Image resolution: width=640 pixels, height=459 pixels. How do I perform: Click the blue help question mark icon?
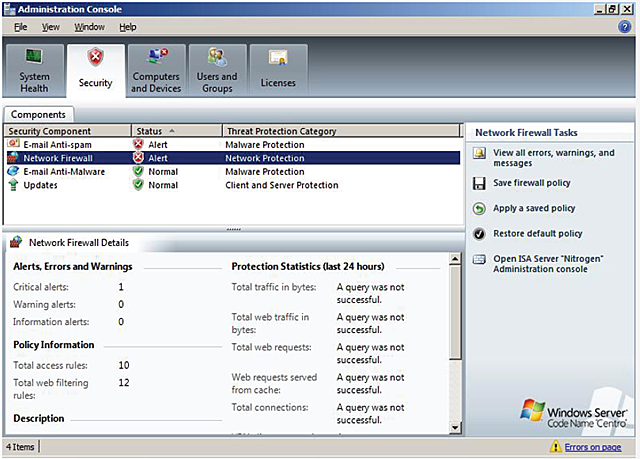(x=624, y=27)
